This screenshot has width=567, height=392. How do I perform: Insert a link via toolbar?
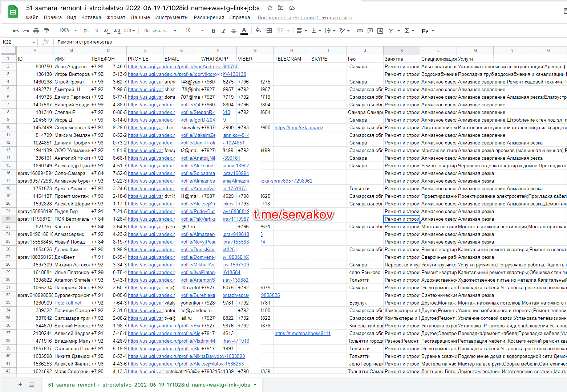coord(360,31)
